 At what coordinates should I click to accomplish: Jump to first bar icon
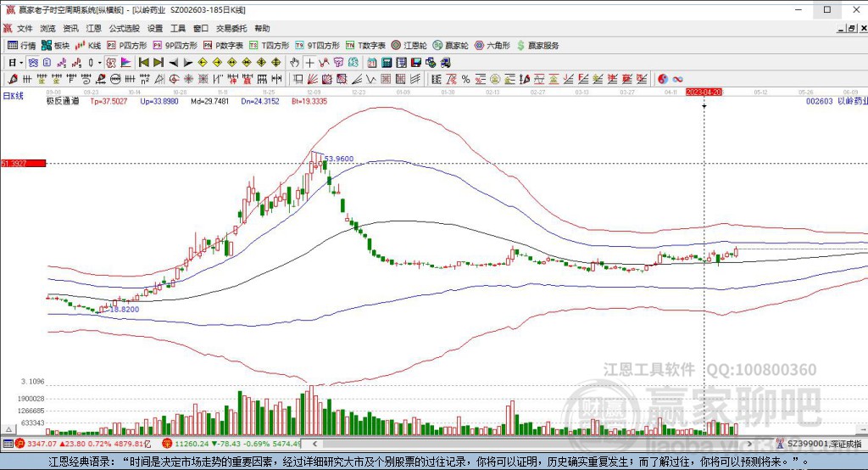pos(143,63)
